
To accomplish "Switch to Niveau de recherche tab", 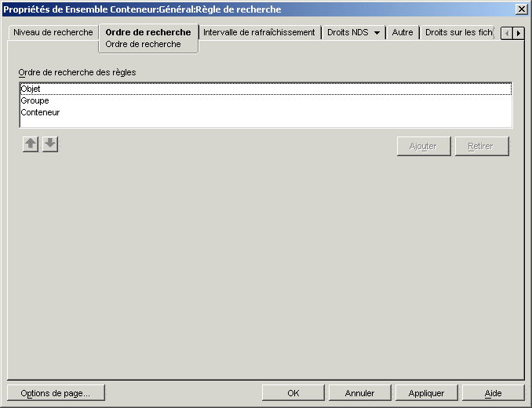I will coord(53,32).
